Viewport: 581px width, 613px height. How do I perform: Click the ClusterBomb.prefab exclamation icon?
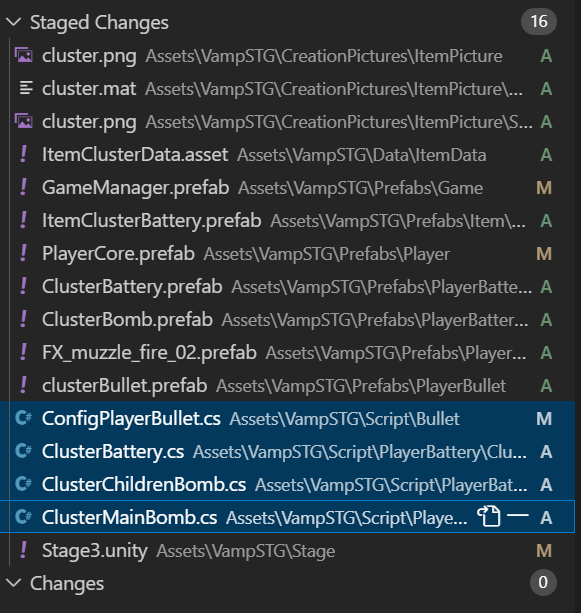23,319
